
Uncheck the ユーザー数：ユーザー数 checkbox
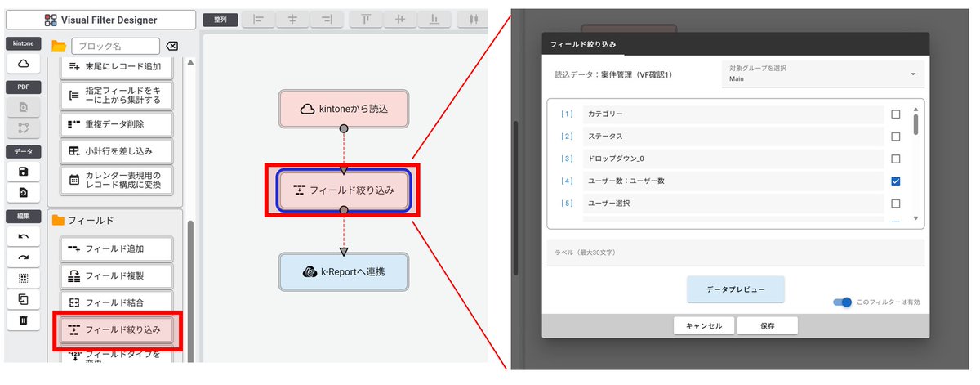point(896,181)
